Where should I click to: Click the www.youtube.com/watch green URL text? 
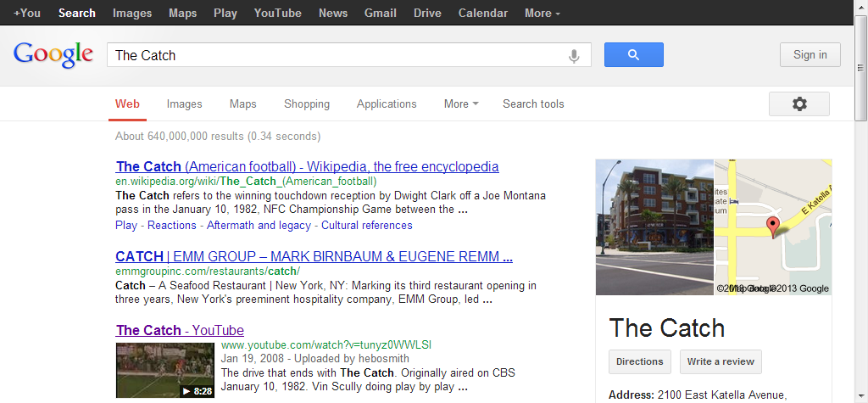click(x=326, y=344)
